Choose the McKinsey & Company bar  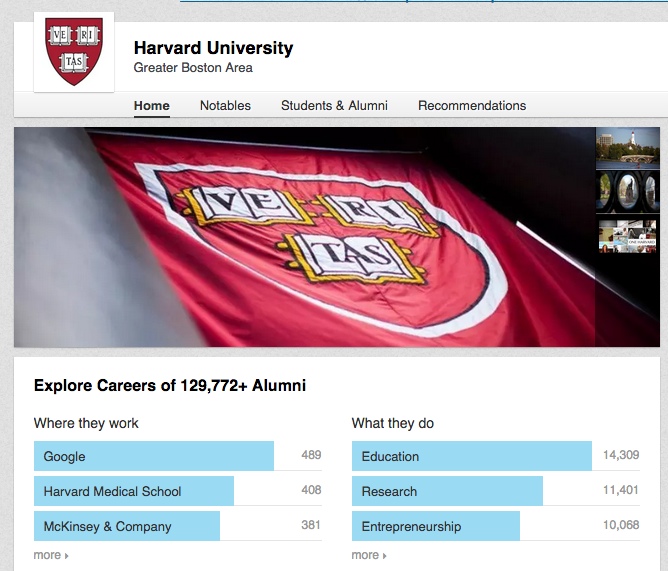pos(126,526)
